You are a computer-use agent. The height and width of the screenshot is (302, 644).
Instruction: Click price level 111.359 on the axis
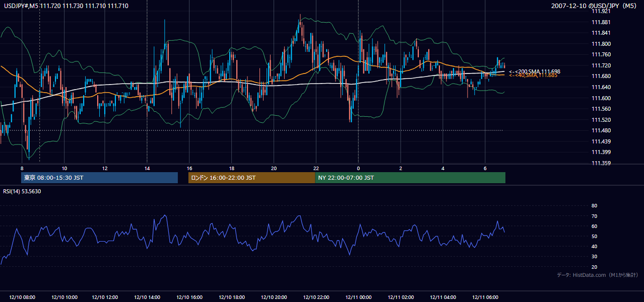click(x=602, y=163)
